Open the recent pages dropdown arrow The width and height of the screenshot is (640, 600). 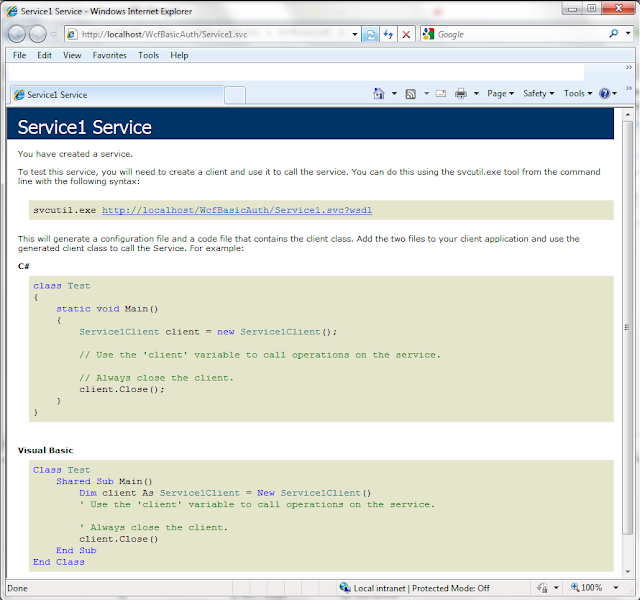click(x=53, y=34)
